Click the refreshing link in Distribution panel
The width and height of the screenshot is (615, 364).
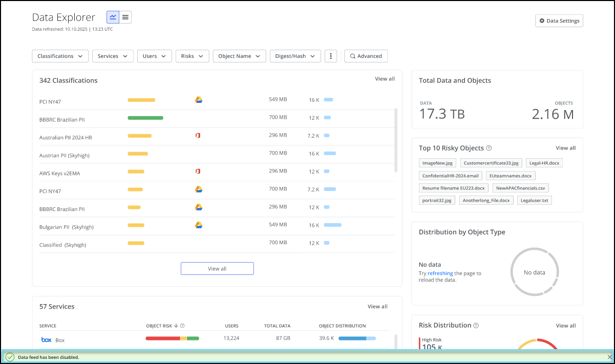pos(440,273)
